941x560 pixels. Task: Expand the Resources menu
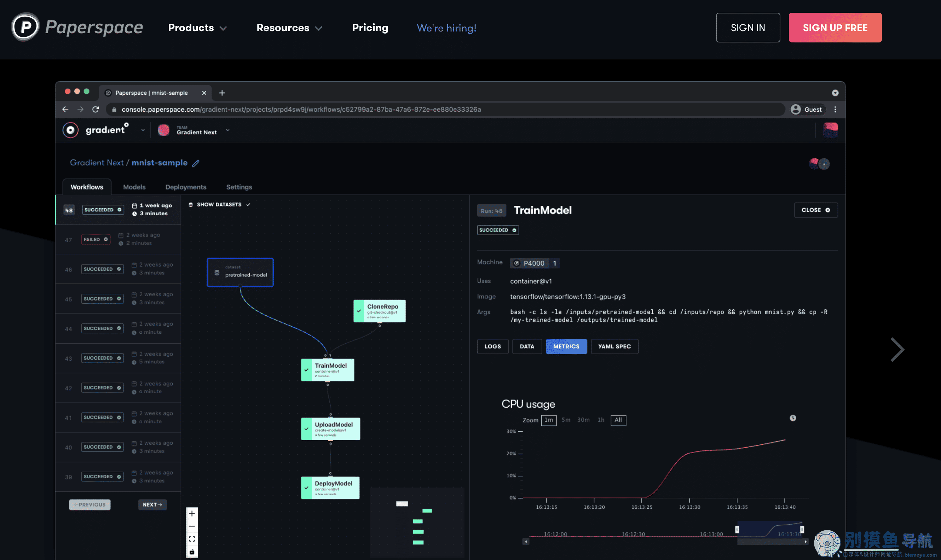pyautogui.click(x=289, y=28)
